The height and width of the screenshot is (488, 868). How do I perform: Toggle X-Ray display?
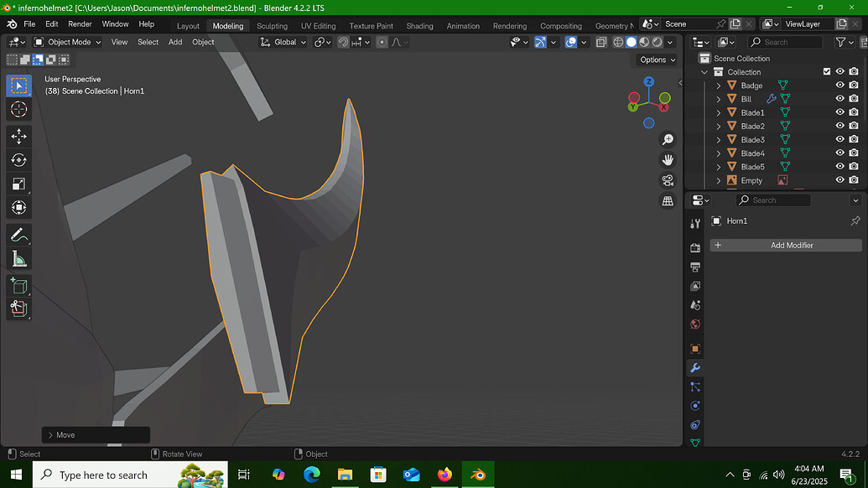point(601,42)
